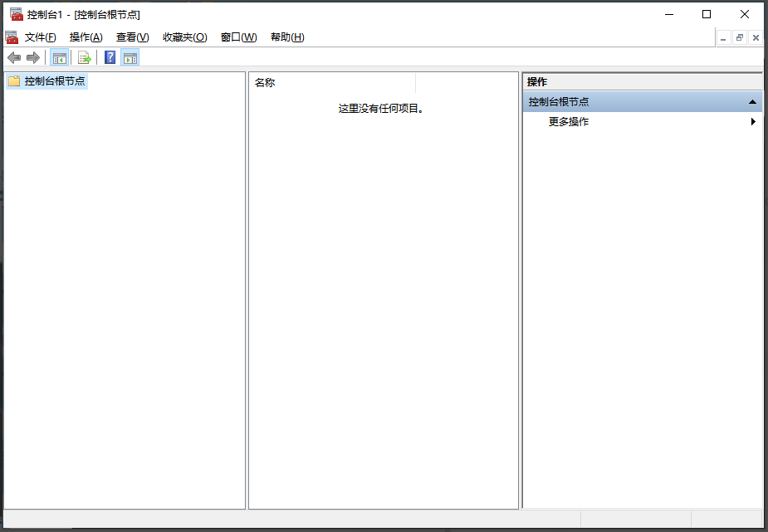Open the 操作 menu
768x532 pixels.
[x=85, y=37]
